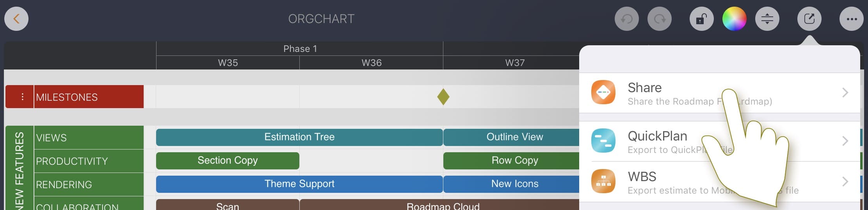The image size is (868, 210).
Task: Select the milestone diamond marker
Action: click(443, 97)
